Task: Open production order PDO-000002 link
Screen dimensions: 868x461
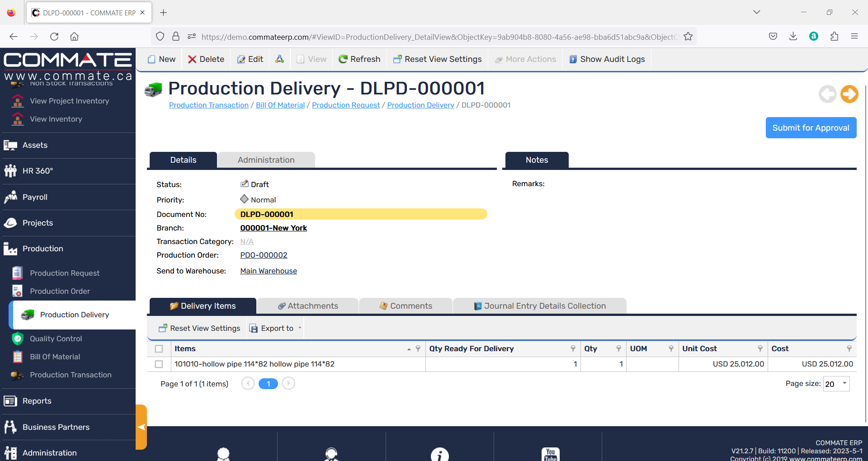Action: point(264,255)
